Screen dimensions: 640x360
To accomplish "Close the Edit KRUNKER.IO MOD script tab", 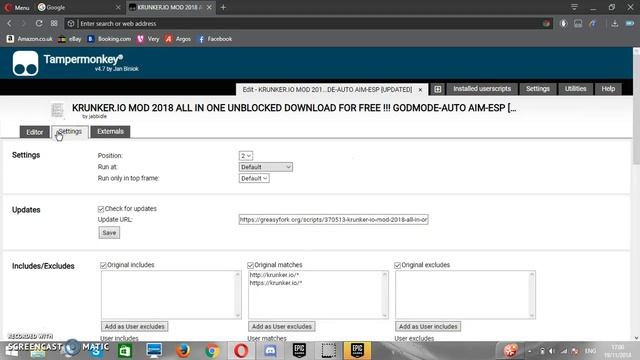I will click(420, 89).
